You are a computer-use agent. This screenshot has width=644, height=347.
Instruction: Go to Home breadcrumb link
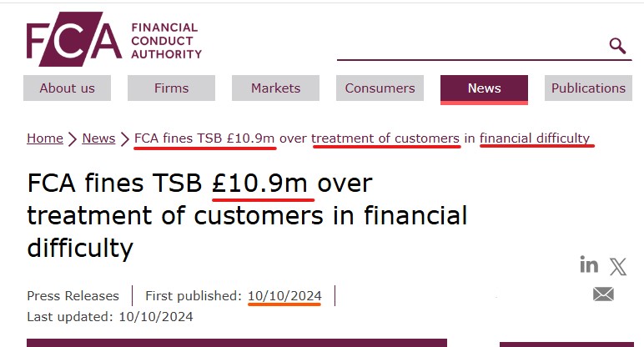[x=45, y=138]
